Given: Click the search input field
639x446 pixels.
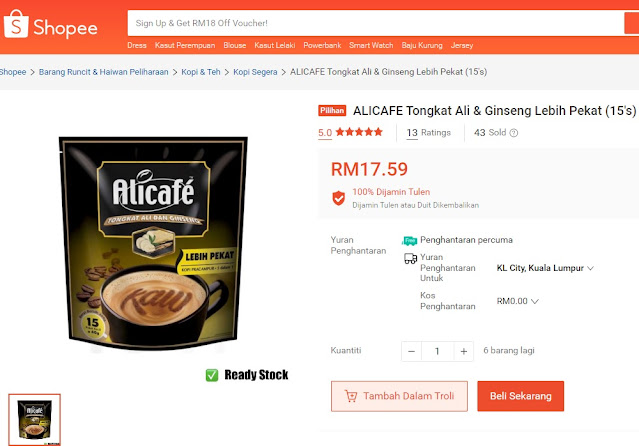Looking at the screenshot, I should click(376, 23).
